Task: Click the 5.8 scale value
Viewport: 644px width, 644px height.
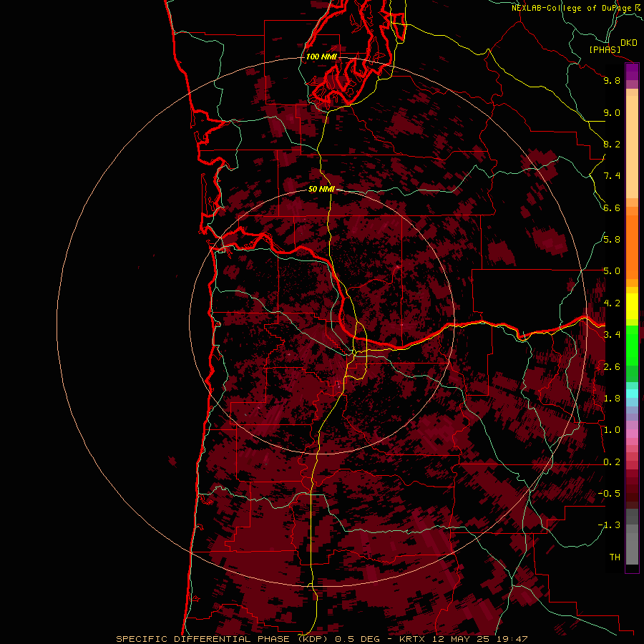Action: (612, 240)
